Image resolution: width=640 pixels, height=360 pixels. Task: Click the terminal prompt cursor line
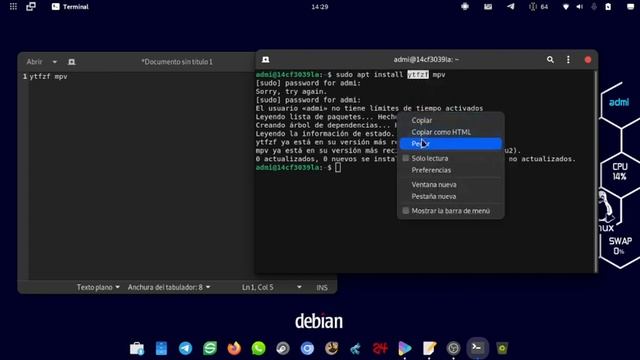pos(298,167)
